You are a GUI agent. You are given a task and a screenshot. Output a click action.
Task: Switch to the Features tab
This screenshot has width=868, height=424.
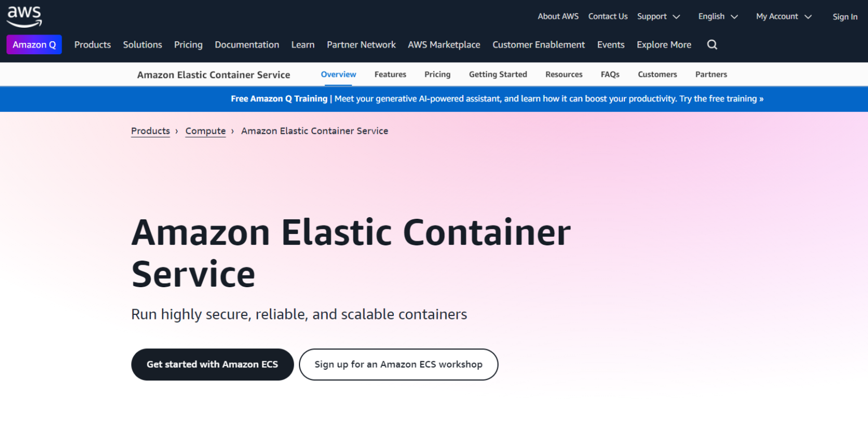(x=390, y=74)
